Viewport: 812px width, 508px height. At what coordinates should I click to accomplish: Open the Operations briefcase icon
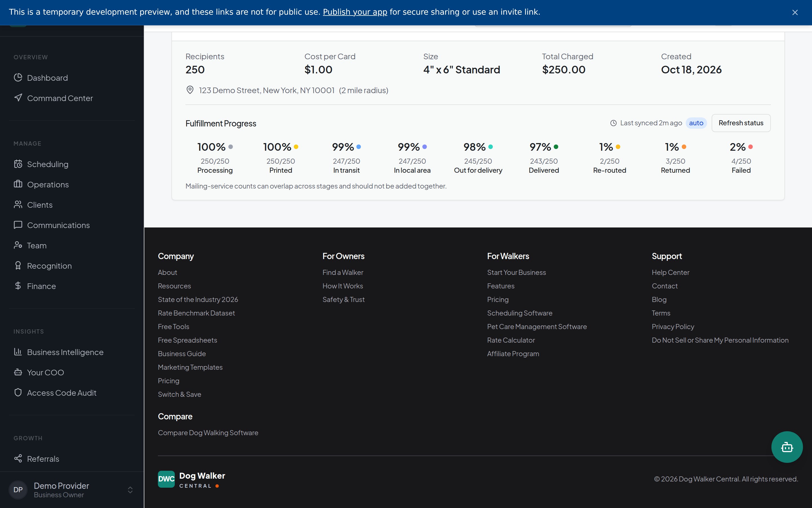click(x=18, y=184)
